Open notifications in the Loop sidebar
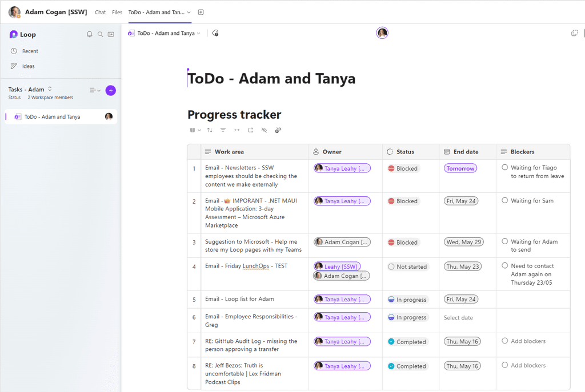This screenshot has height=392, width=585. (90, 34)
